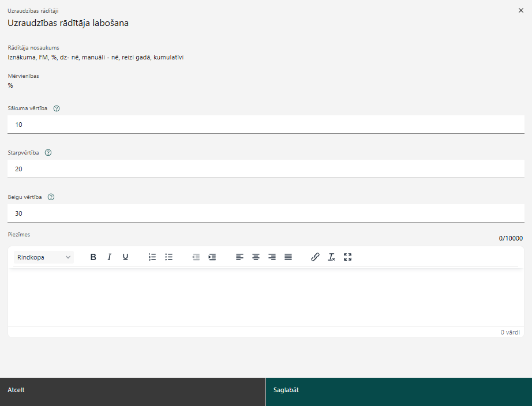Center align text

(256, 257)
